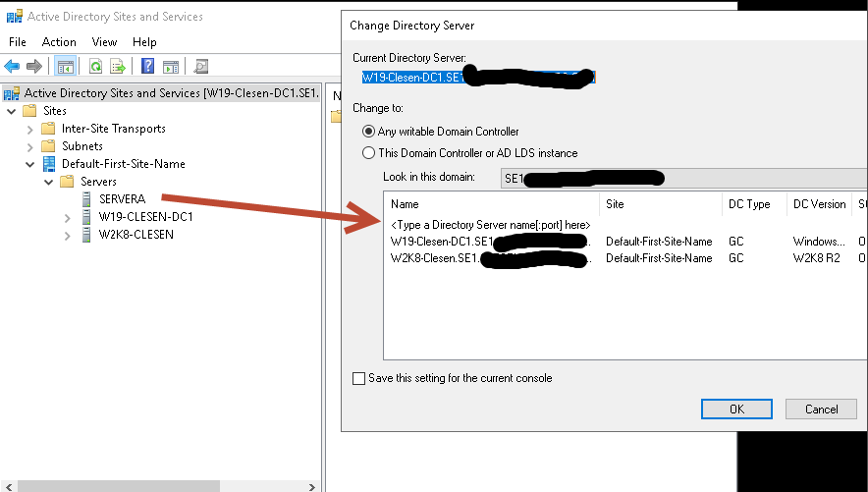Open the Action menu

[59, 42]
